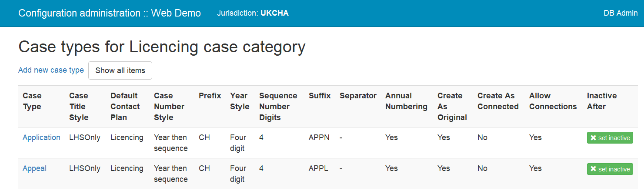The width and height of the screenshot is (644, 191).
Task: Click Configuration administration :: Web Demo title
Action: click(110, 13)
